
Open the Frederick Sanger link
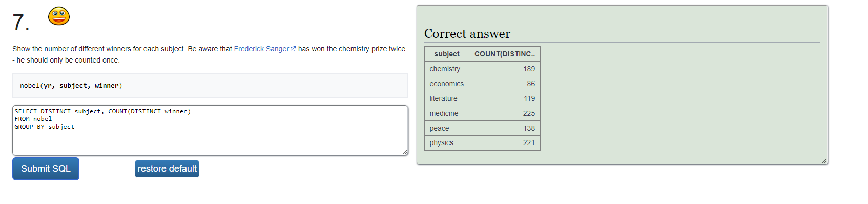[x=261, y=49]
